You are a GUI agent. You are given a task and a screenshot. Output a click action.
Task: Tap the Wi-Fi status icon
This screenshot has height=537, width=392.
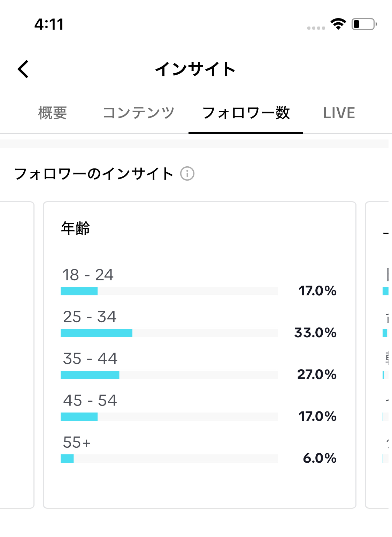(338, 24)
